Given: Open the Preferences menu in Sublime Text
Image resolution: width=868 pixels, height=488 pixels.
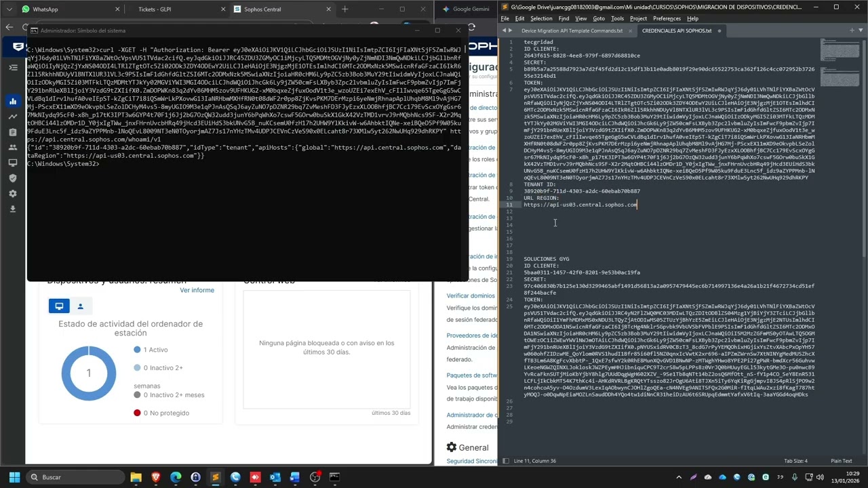Looking at the screenshot, I should [x=667, y=18].
